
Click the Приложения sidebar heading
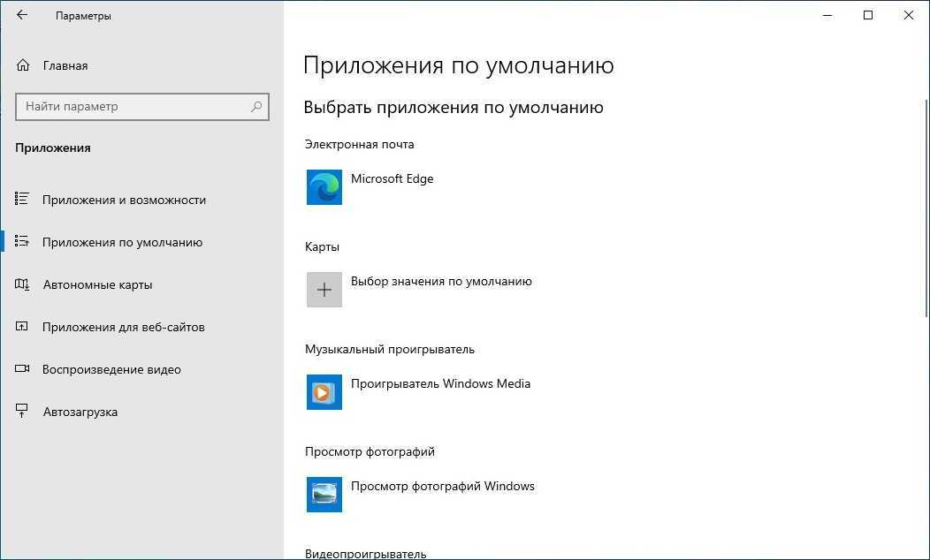53,148
